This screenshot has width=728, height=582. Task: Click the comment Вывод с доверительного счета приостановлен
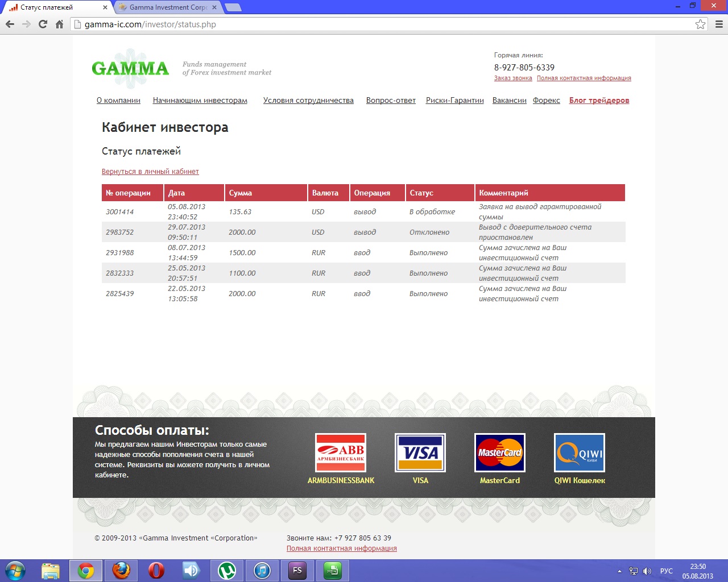point(535,232)
